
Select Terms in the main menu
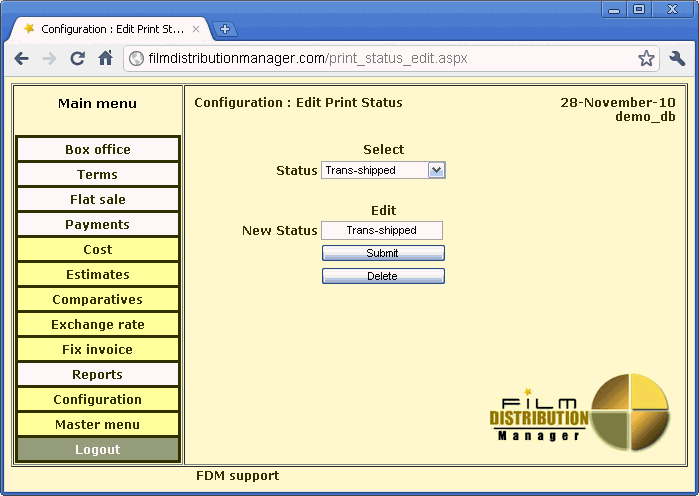pos(98,175)
